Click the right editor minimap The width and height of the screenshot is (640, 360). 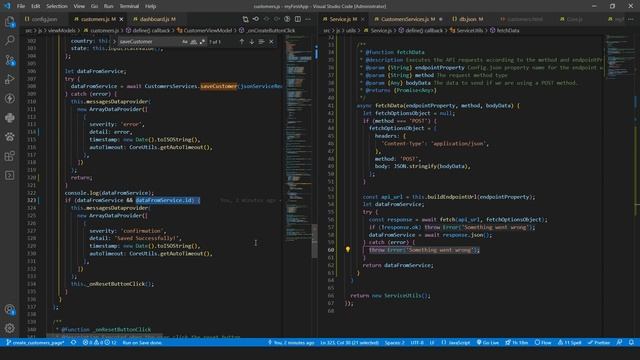619,57
